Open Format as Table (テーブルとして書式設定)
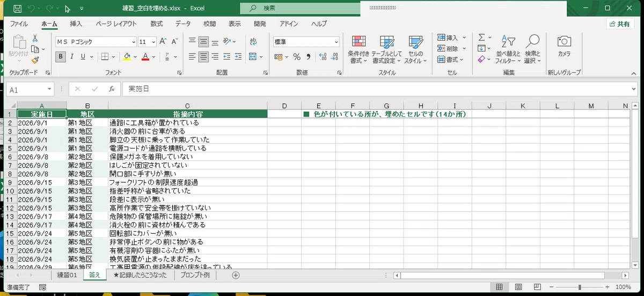The width and height of the screenshot is (644, 296). (386, 50)
